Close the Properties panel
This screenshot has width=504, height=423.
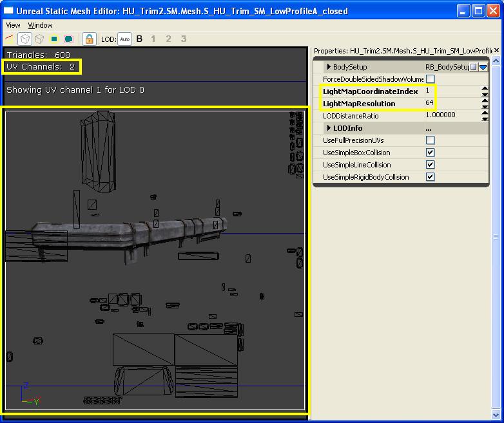(x=496, y=51)
